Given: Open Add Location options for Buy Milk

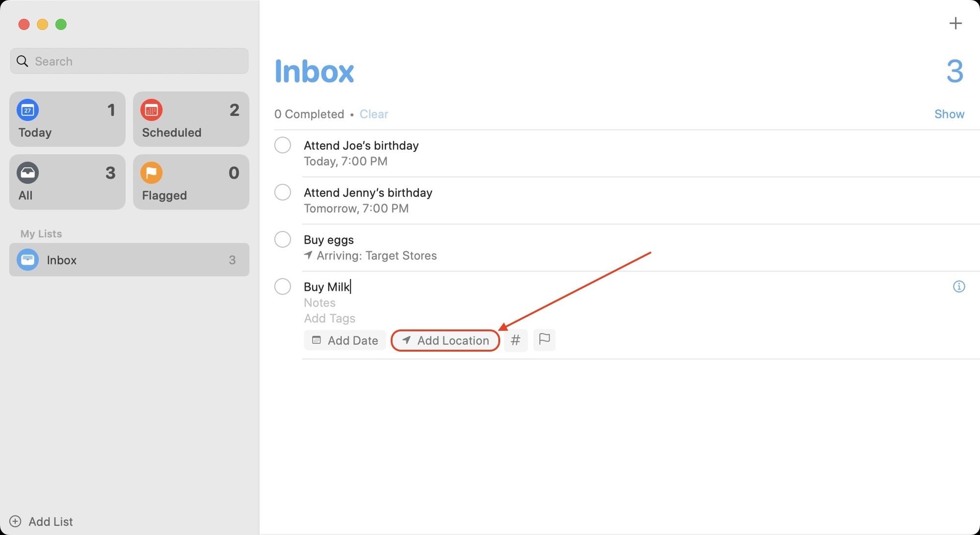Looking at the screenshot, I should tap(445, 340).
